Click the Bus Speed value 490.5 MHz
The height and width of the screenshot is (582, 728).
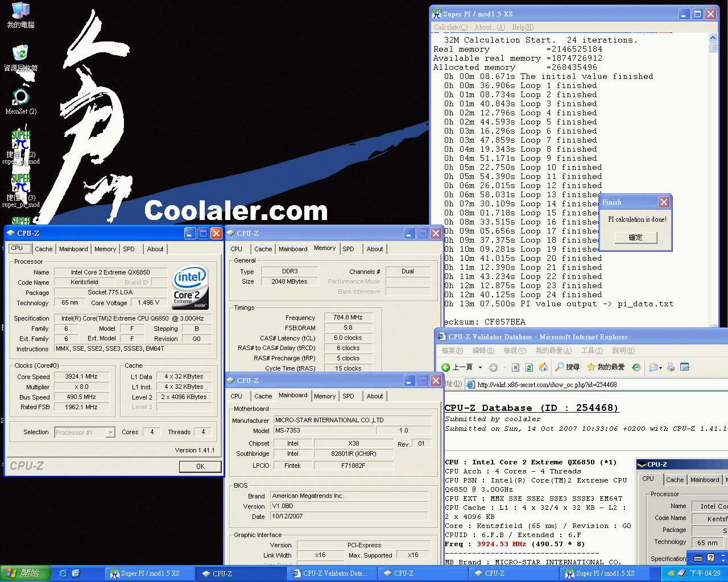click(81, 397)
